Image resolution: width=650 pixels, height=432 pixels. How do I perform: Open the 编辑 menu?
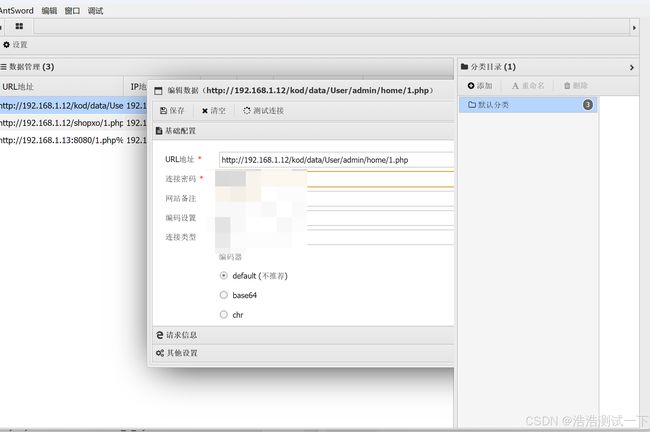click(49, 11)
